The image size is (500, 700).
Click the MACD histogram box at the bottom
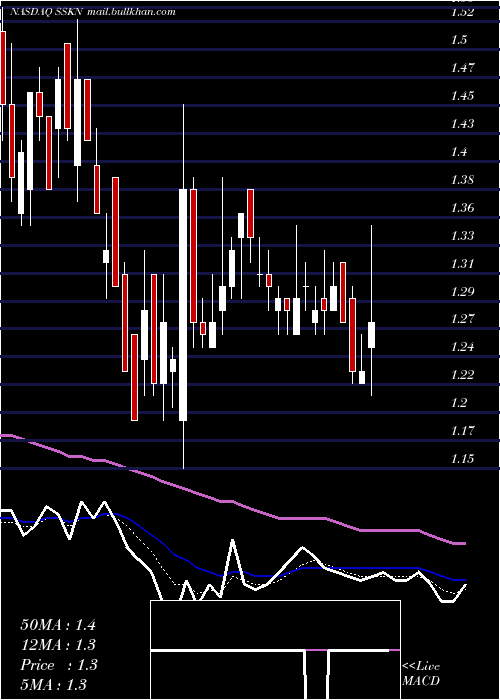275,650
